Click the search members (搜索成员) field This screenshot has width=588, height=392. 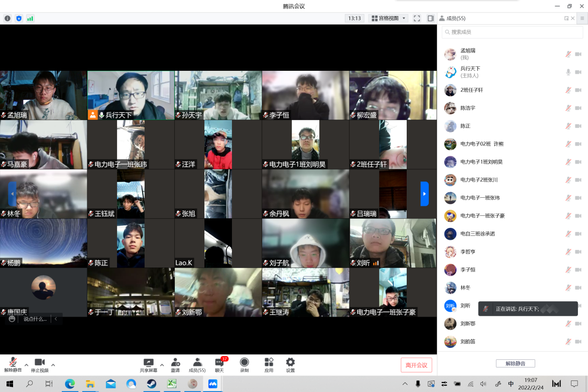pyautogui.click(x=512, y=32)
